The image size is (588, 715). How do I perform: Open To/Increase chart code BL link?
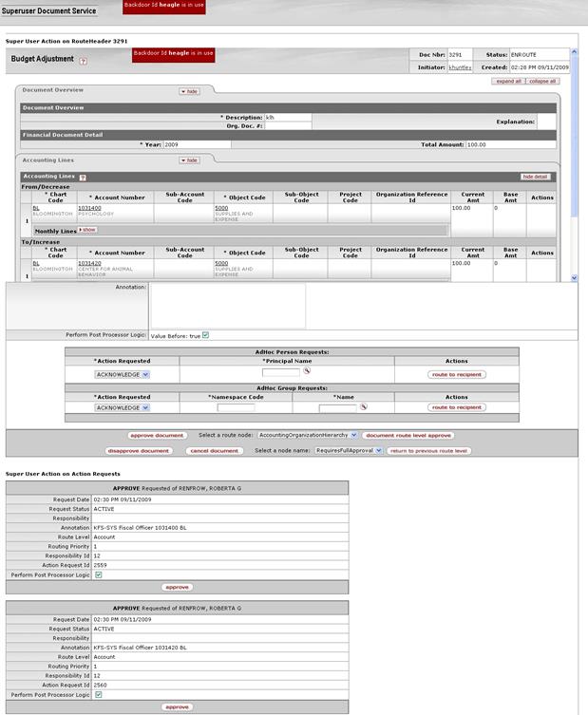36,263
